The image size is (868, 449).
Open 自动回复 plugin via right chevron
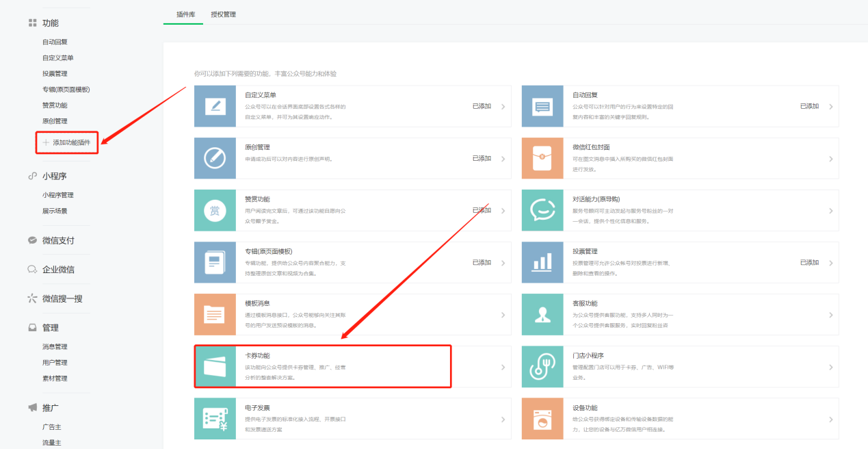[x=830, y=107]
